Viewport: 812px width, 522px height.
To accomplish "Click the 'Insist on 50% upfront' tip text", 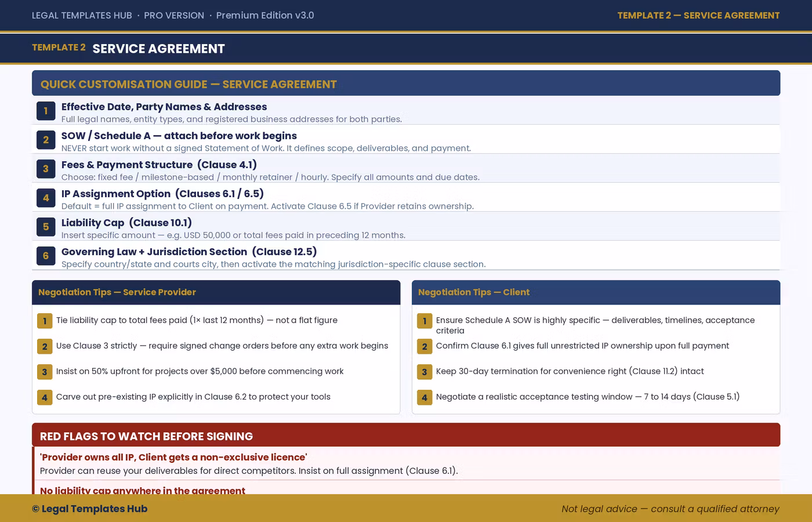I will pos(200,371).
